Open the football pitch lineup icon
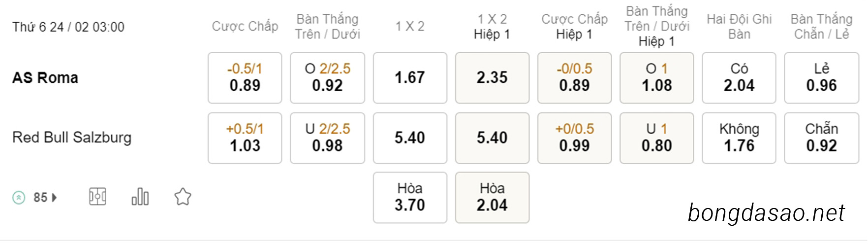The image size is (868, 245). [x=97, y=197]
